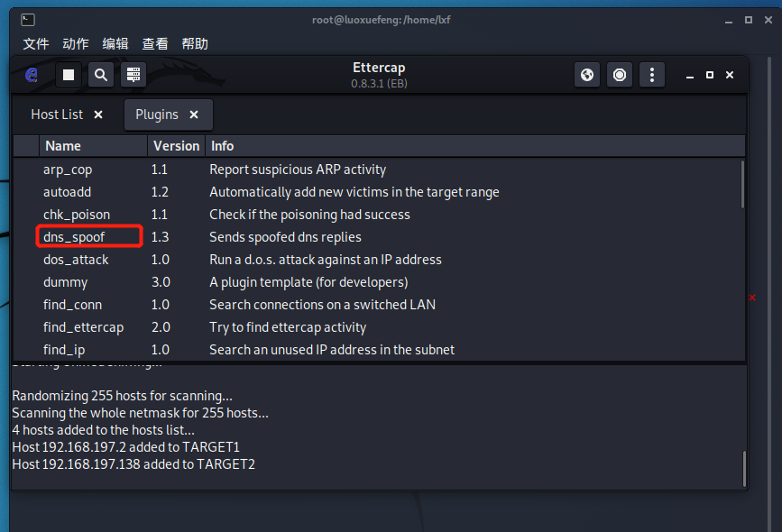The width and height of the screenshot is (782, 532).
Task: Click version 1.3 of dns_spoof
Action: (160, 237)
